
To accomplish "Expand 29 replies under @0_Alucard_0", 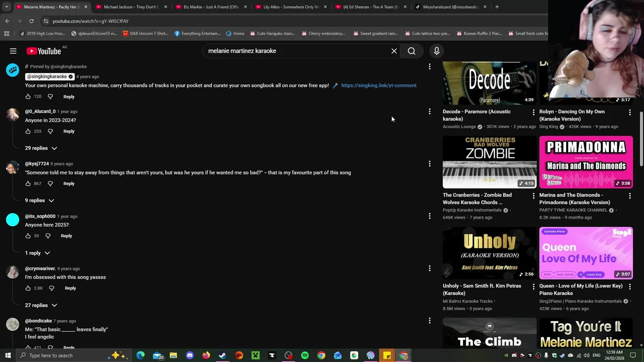I will tap(41, 148).
